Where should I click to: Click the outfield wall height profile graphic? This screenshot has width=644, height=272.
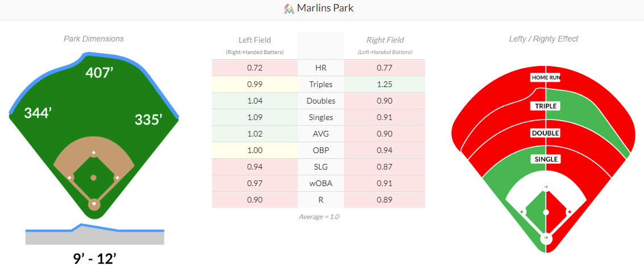click(x=95, y=234)
